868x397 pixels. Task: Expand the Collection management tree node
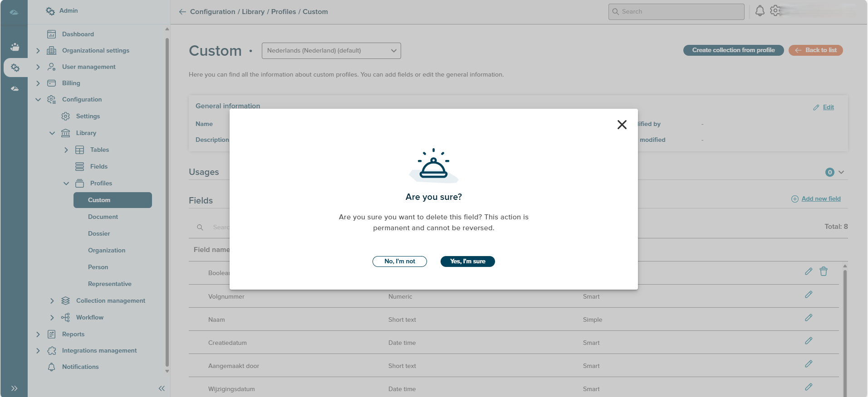click(52, 301)
